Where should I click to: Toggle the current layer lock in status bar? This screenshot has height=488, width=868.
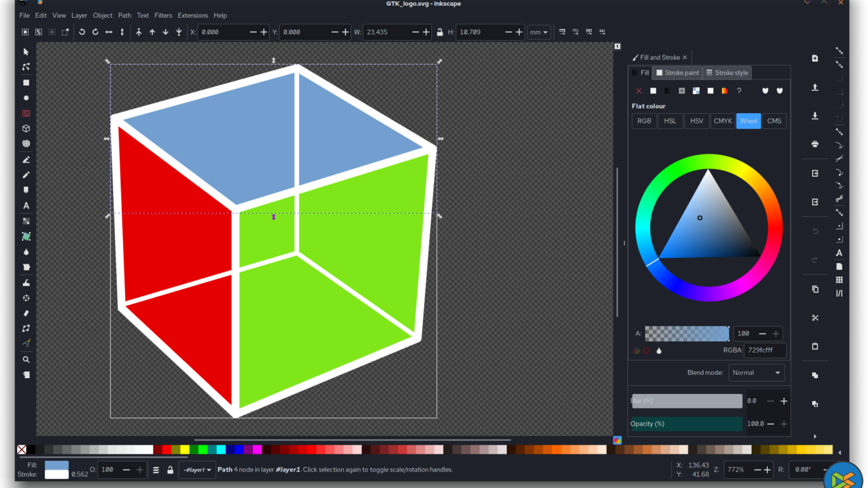[170, 470]
